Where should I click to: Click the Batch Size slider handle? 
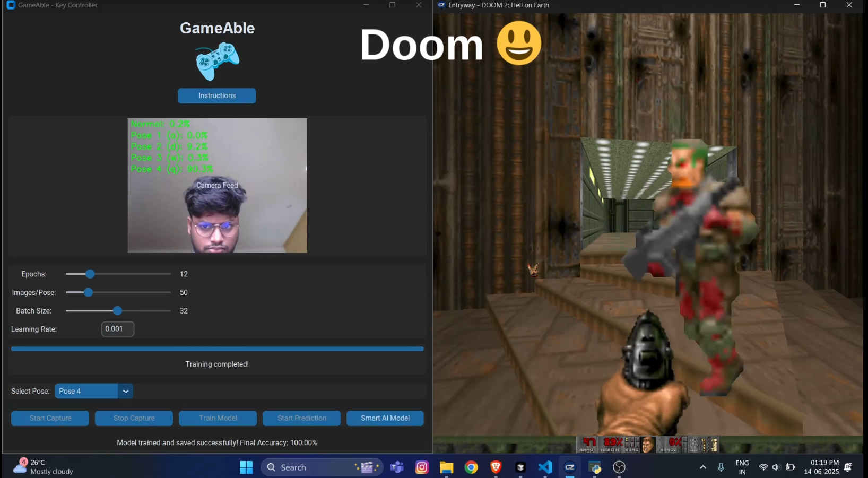(117, 310)
